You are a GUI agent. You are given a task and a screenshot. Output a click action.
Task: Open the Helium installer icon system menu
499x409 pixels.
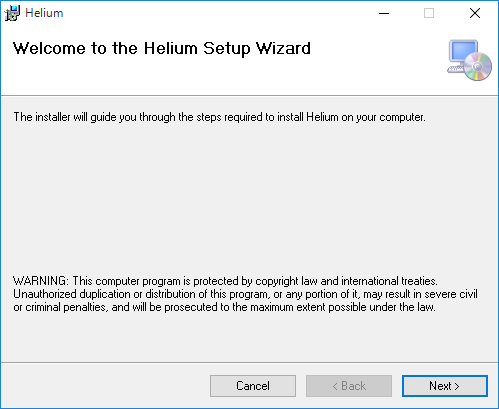pos(12,13)
